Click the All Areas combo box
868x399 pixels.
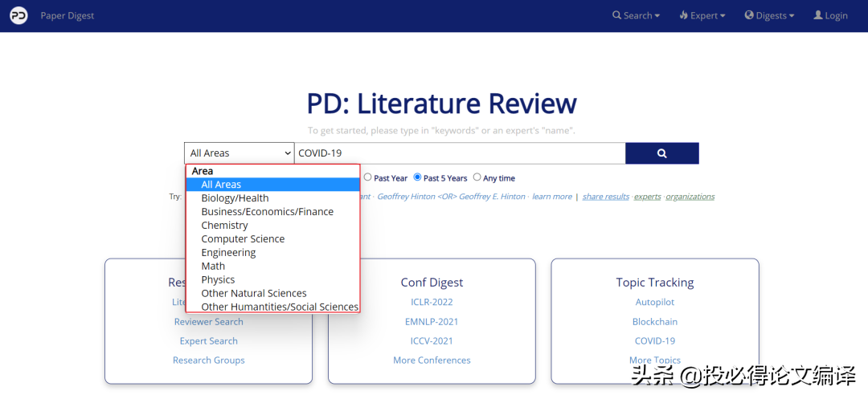point(240,153)
